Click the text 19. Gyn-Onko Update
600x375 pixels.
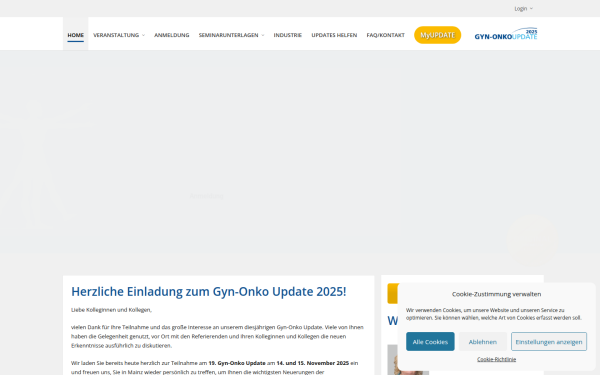click(x=237, y=363)
